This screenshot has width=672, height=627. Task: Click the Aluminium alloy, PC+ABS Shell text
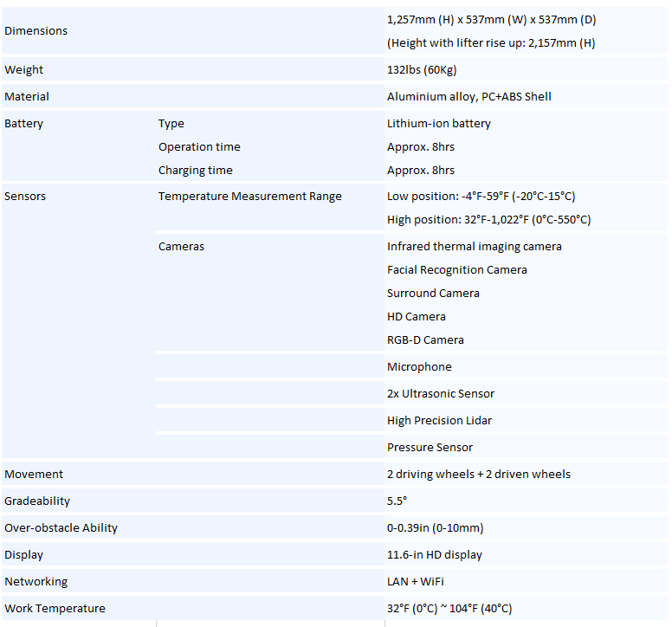pos(468,97)
